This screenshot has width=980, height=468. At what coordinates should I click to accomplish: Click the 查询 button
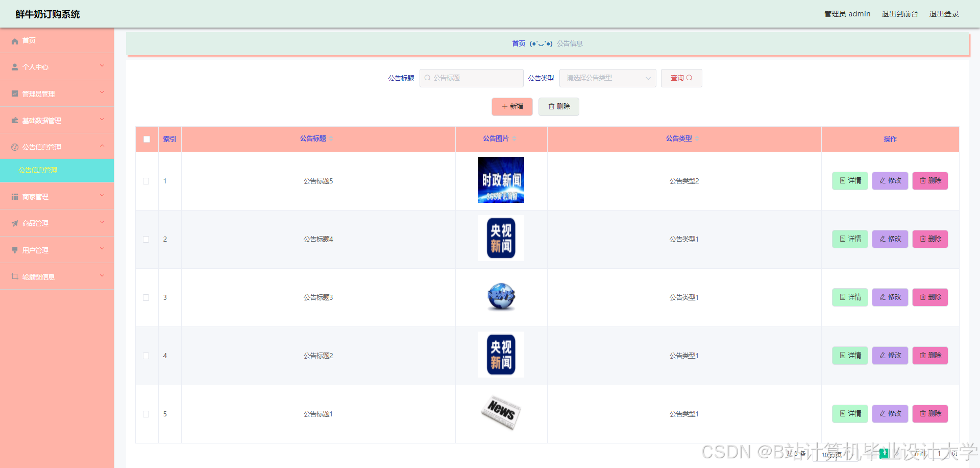(x=681, y=78)
